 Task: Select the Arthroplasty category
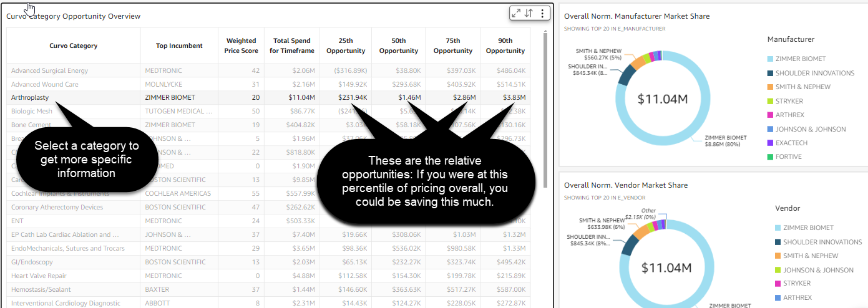[30, 98]
